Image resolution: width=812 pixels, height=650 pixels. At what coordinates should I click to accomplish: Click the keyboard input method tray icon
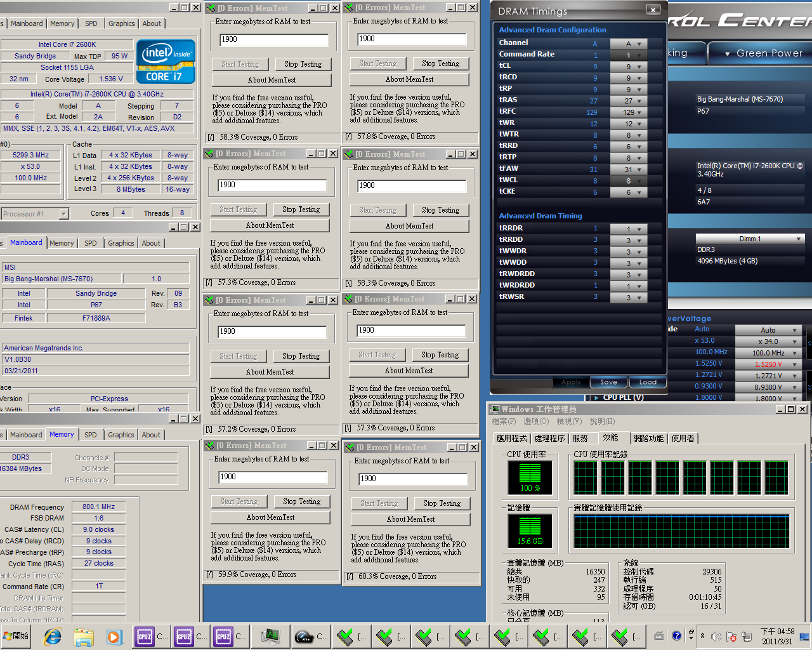[x=659, y=636]
